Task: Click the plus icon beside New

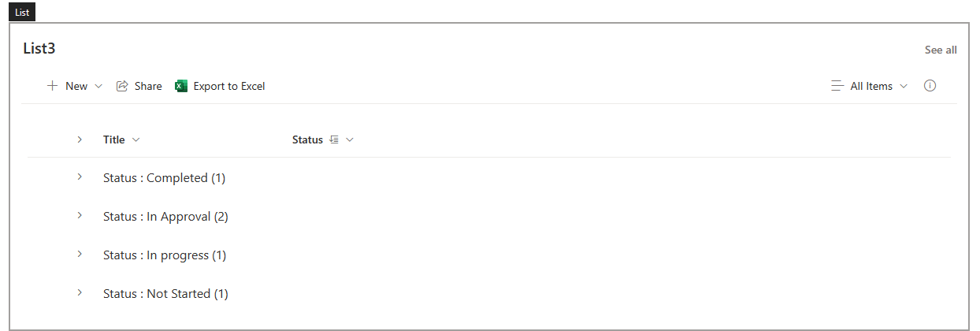Action: click(53, 86)
